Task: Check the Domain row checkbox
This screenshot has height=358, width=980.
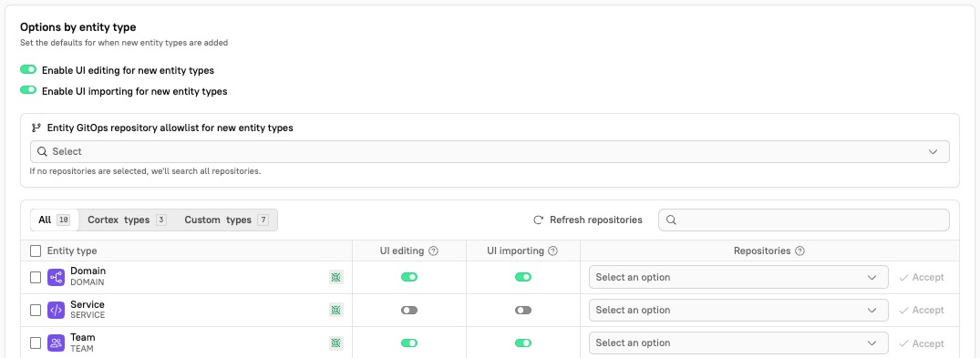Action: click(x=36, y=278)
